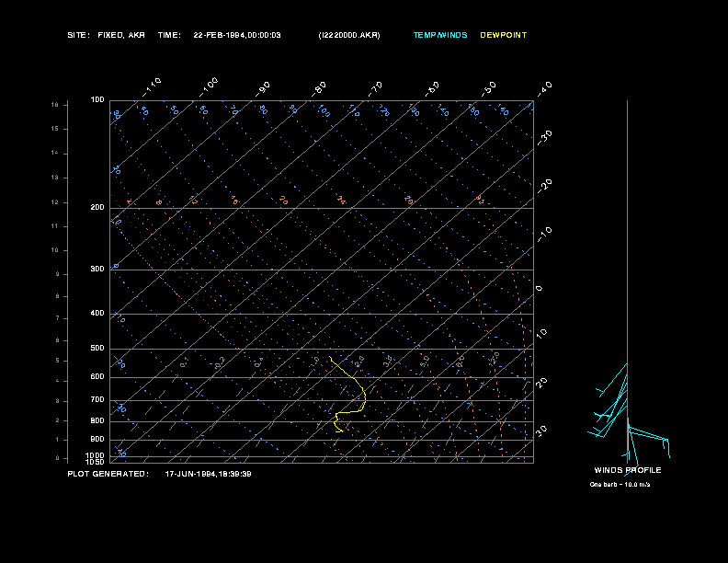Click the -20 label on right edge
This screenshot has height=563, width=728.
click(x=544, y=186)
